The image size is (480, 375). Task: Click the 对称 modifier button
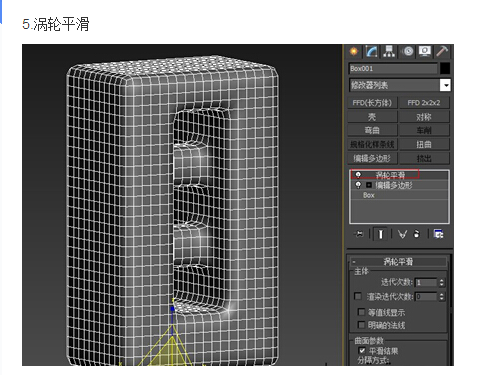[424, 117]
